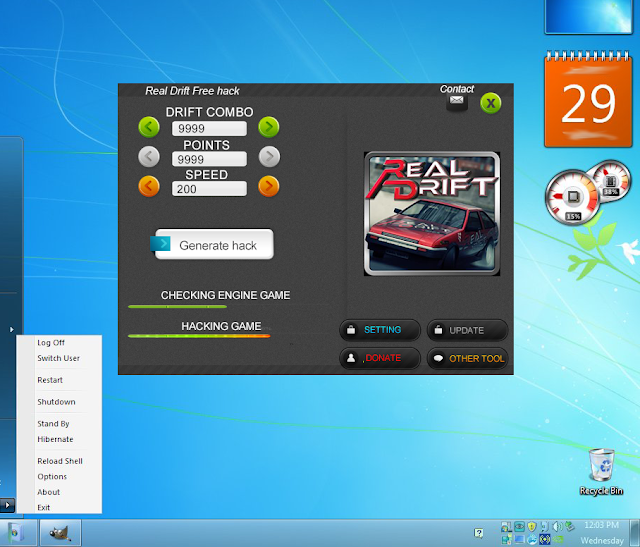640x547 pixels.
Task: Decrease Drift Combo with green left arrow
Action: 149,127
